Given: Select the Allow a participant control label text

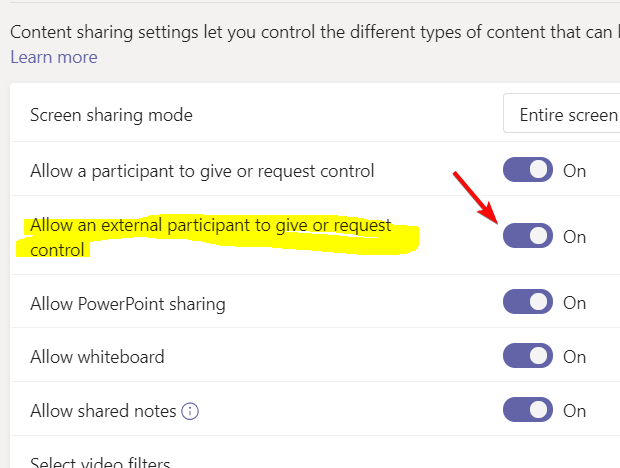Looking at the screenshot, I should (x=202, y=171).
